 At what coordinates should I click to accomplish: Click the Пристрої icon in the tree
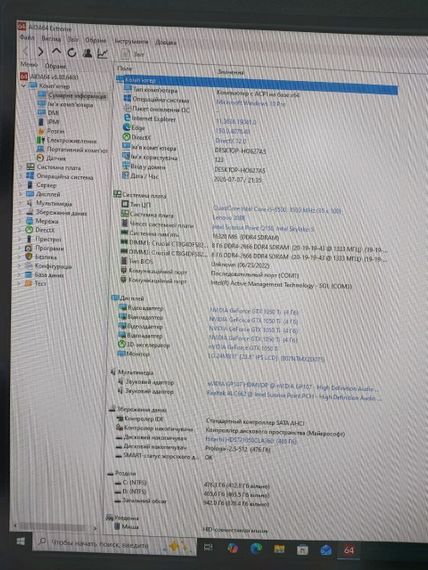pyautogui.click(x=29, y=239)
